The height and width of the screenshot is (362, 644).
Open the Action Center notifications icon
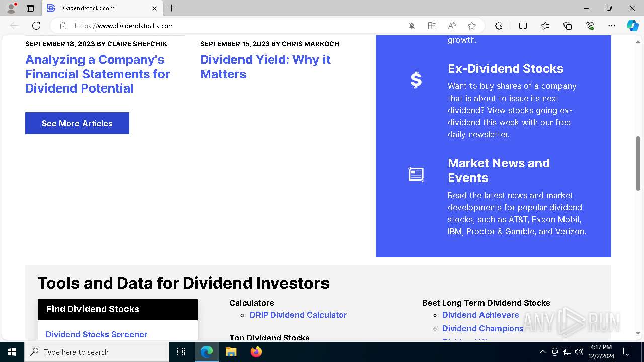pyautogui.click(x=627, y=352)
